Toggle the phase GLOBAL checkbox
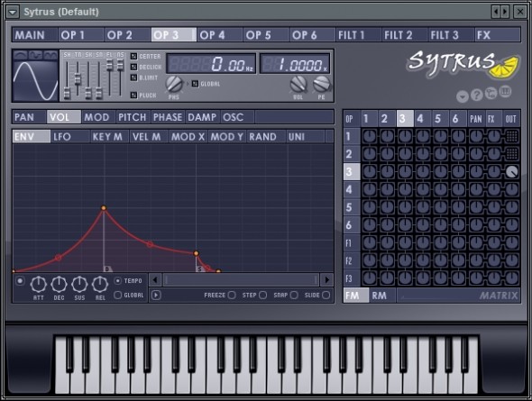This screenshot has height=401, width=532. coord(195,84)
